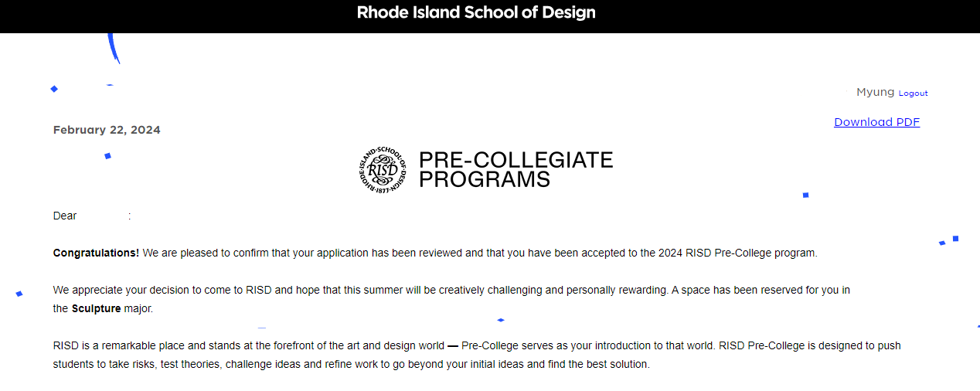Click the Dear greeting line
Image resolution: width=980 pixels, height=391 pixels.
[x=65, y=216]
